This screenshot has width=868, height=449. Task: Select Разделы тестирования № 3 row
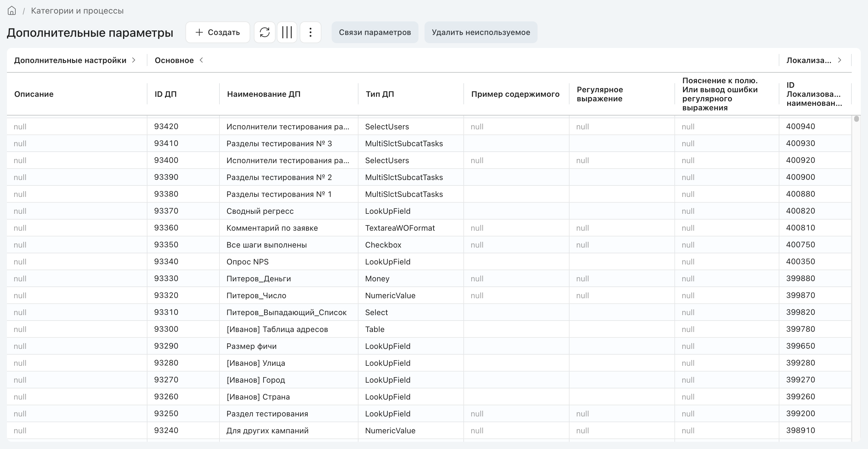429,143
